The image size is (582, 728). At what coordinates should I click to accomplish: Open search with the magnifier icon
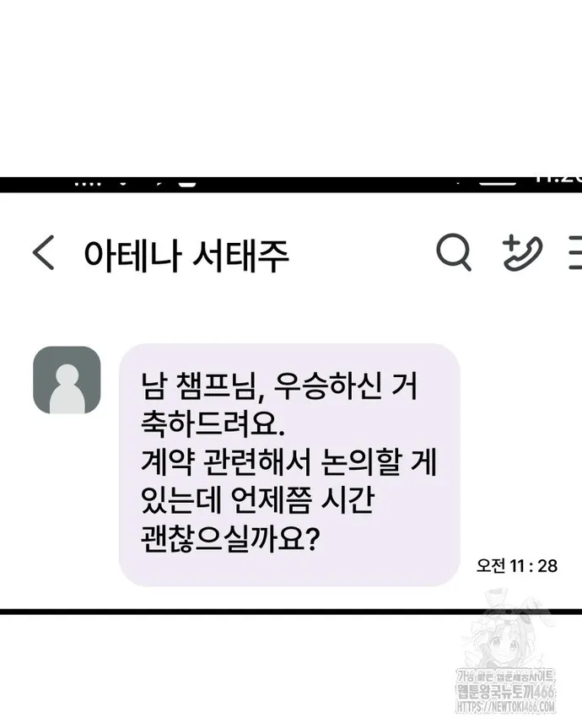(454, 252)
